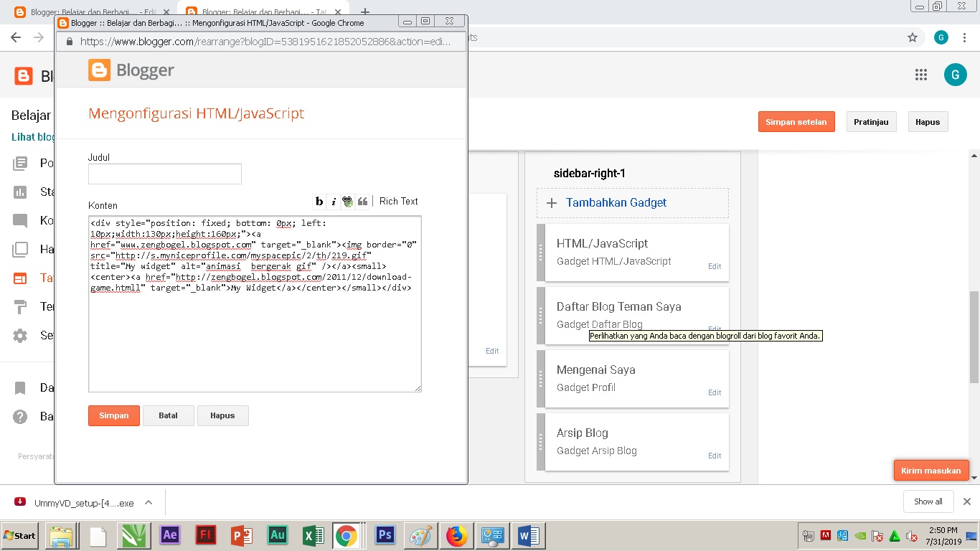
Task: Save the gadget with Simpan button
Action: [x=114, y=416]
